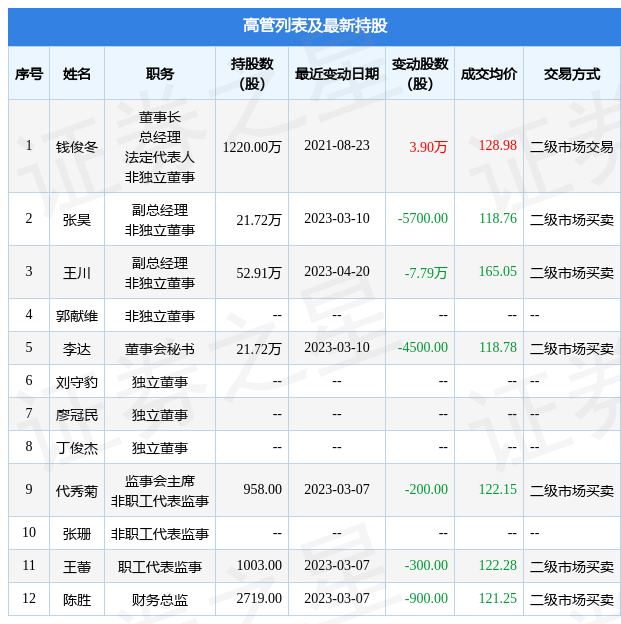Click the name 丁俊杰
This screenshot has width=621, height=624.
pyautogui.click(x=77, y=448)
